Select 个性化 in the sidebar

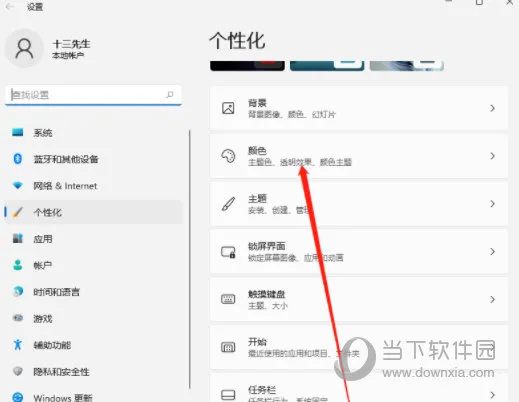(93, 212)
